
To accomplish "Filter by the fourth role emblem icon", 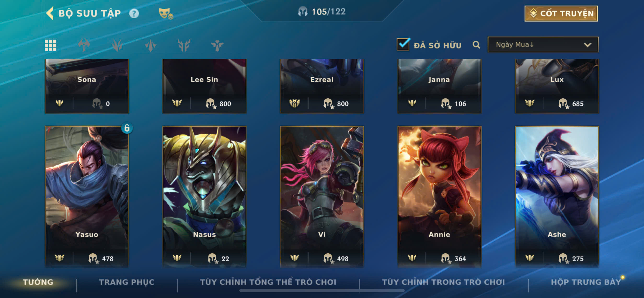I will click(x=184, y=45).
